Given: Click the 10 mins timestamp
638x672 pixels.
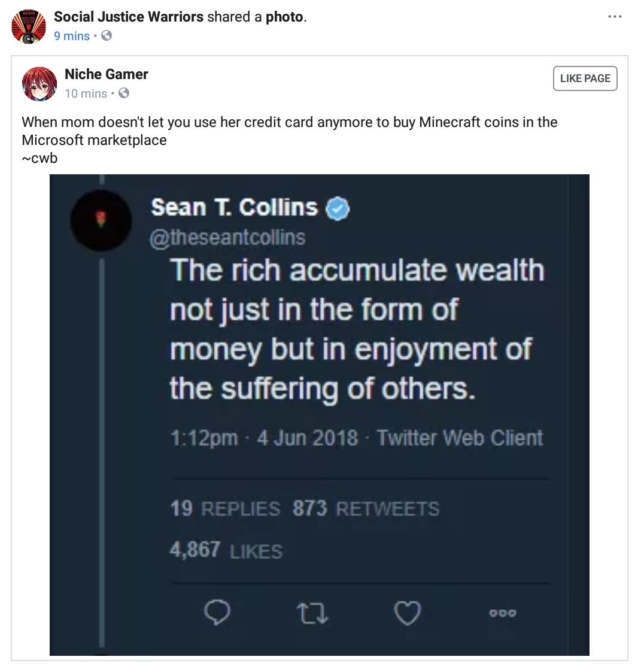Looking at the screenshot, I should [x=86, y=93].
